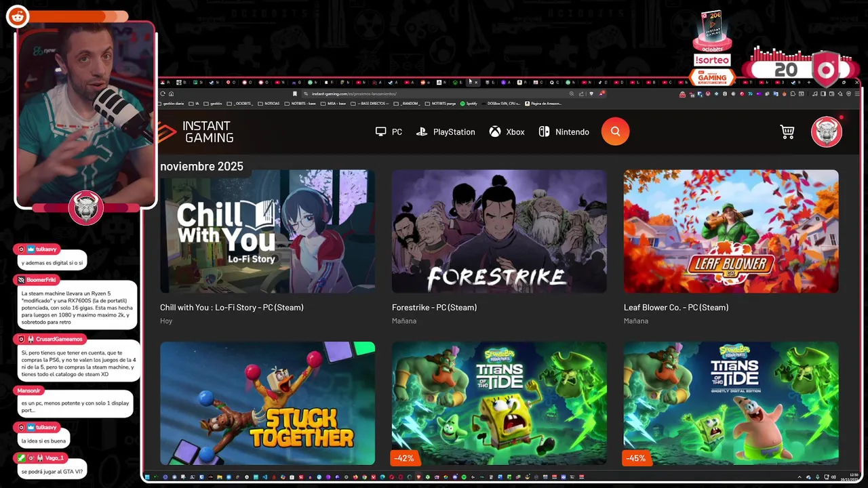
Task: Open the 'MISA - base' bookmark folder
Action: click(x=334, y=104)
